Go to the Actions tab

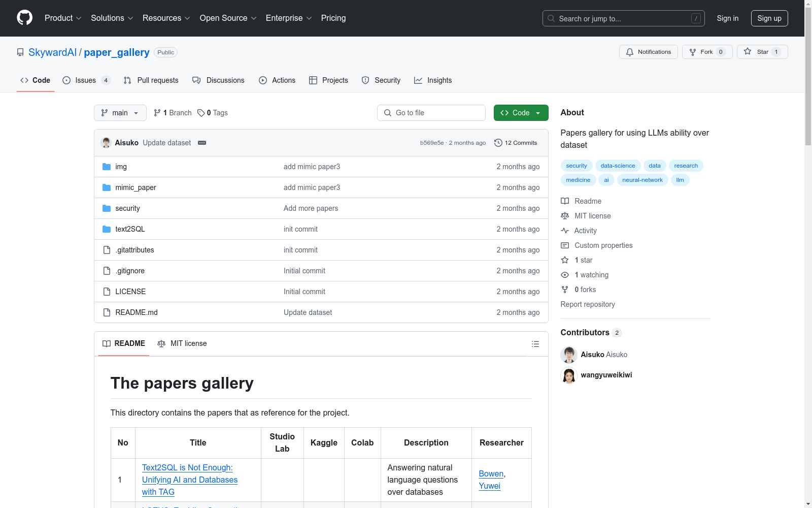(277, 80)
